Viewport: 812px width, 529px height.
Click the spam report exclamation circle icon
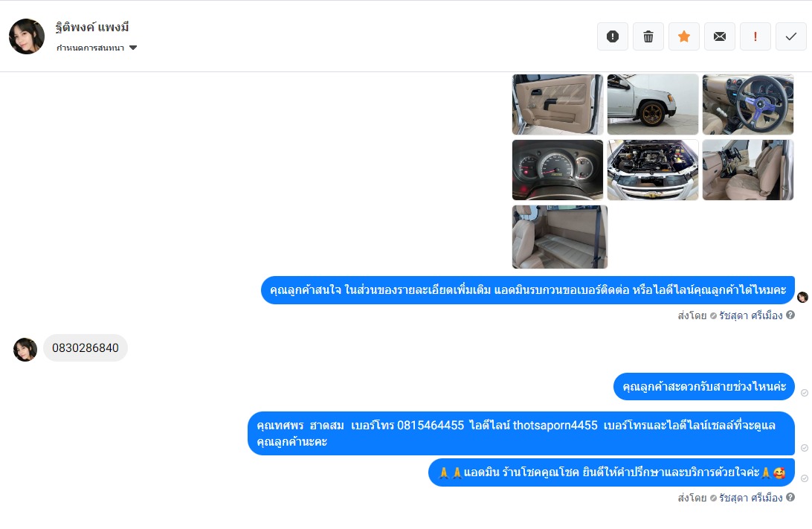click(613, 36)
